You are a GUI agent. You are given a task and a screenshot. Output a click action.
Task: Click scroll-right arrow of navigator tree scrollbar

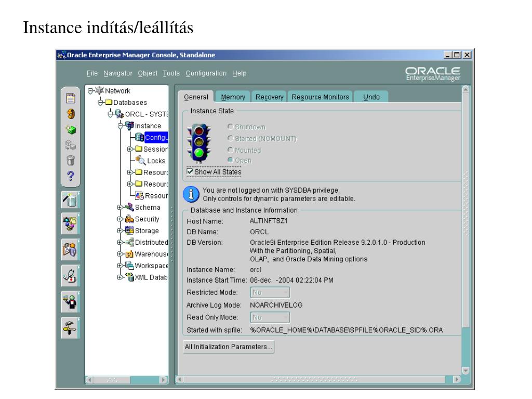tap(163, 380)
